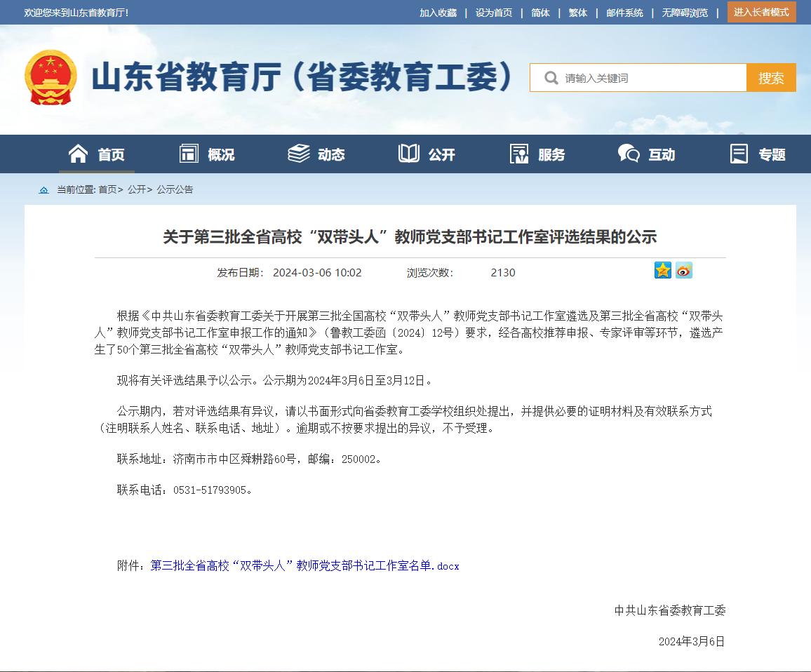Click the 公开 open book icon

409,154
